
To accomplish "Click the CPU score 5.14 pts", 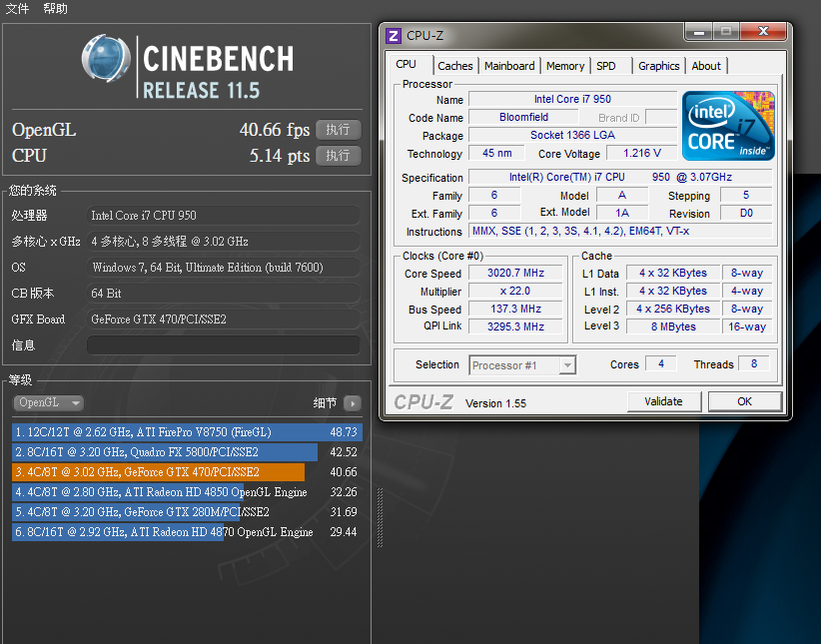I will [280, 156].
